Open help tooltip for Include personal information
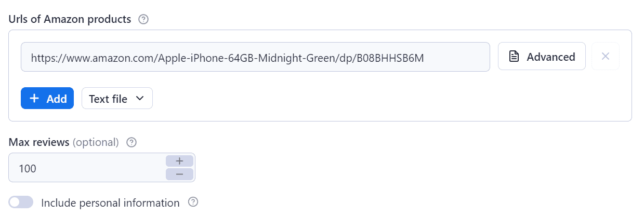 pyautogui.click(x=193, y=203)
